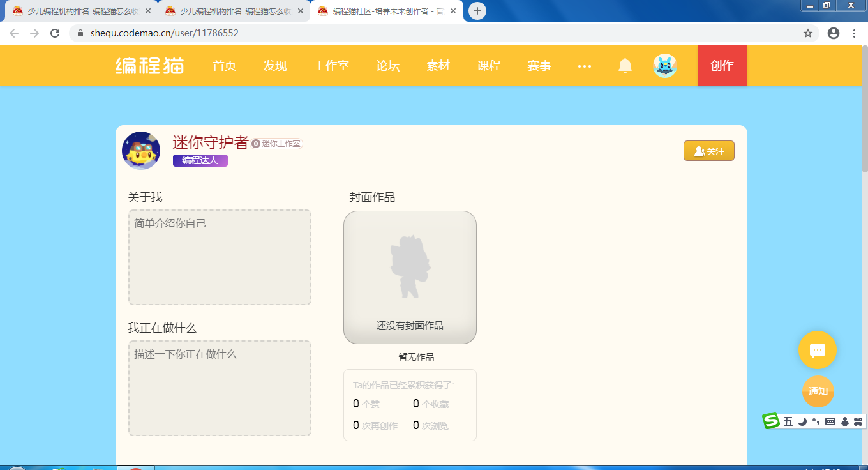This screenshot has width=868, height=470.
Task: Open the 发现 navigation item
Action: click(275, 66)
